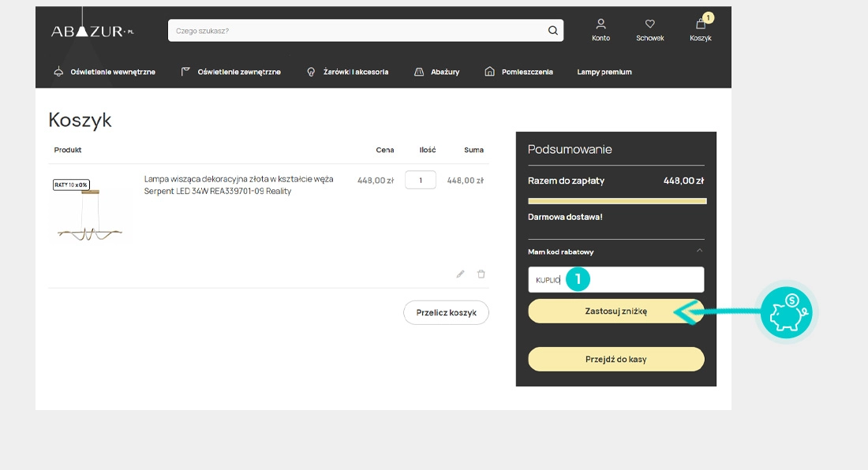
Task: Click the Abazur.pl logo
Action: (x=92, y=31)
